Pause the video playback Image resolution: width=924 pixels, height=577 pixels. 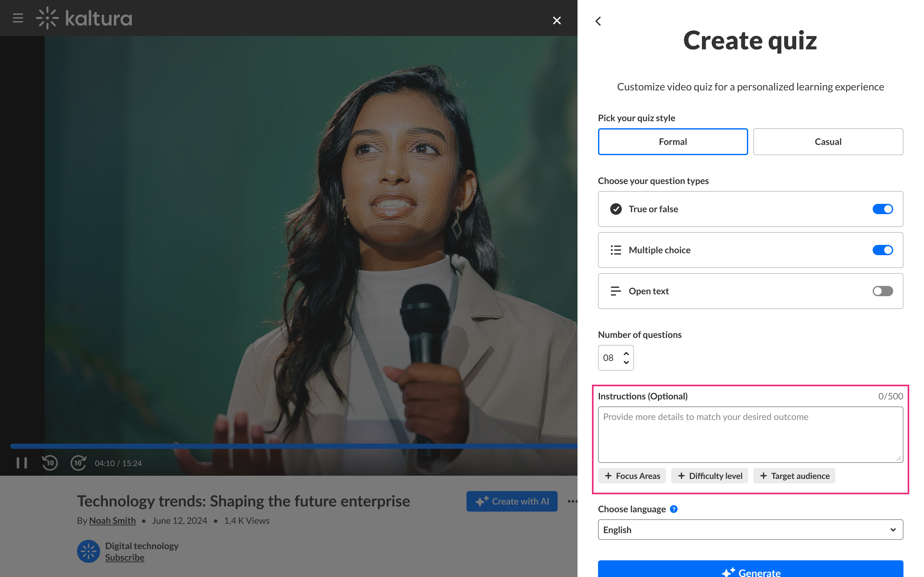click(x=22, y=463)
